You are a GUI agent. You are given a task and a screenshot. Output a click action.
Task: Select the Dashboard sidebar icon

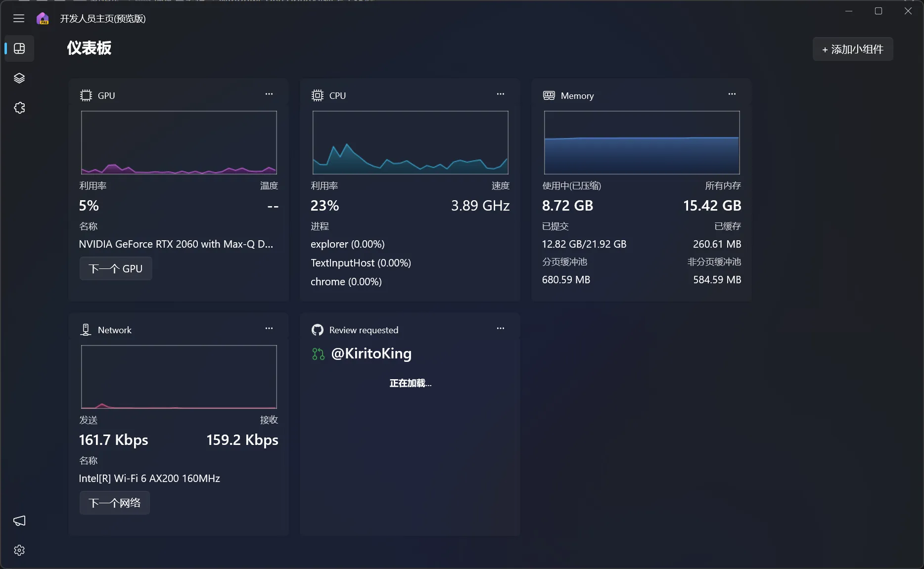coord(19,48)
